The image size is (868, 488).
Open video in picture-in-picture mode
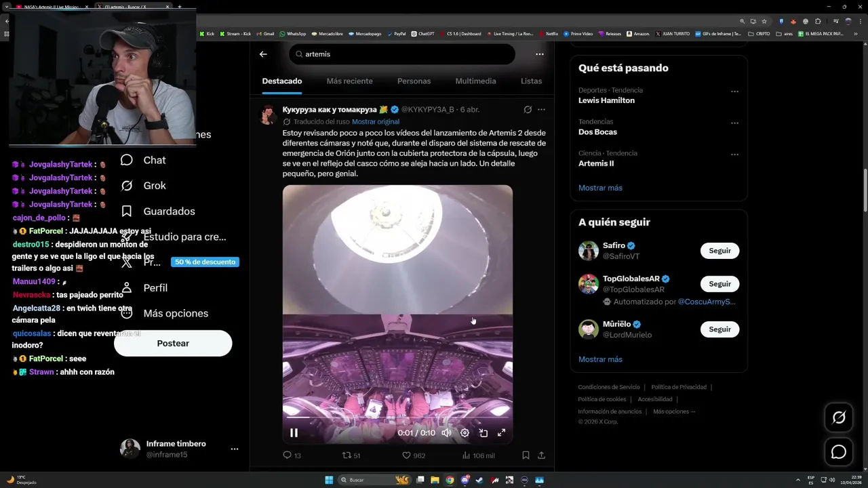coord(484,432)
